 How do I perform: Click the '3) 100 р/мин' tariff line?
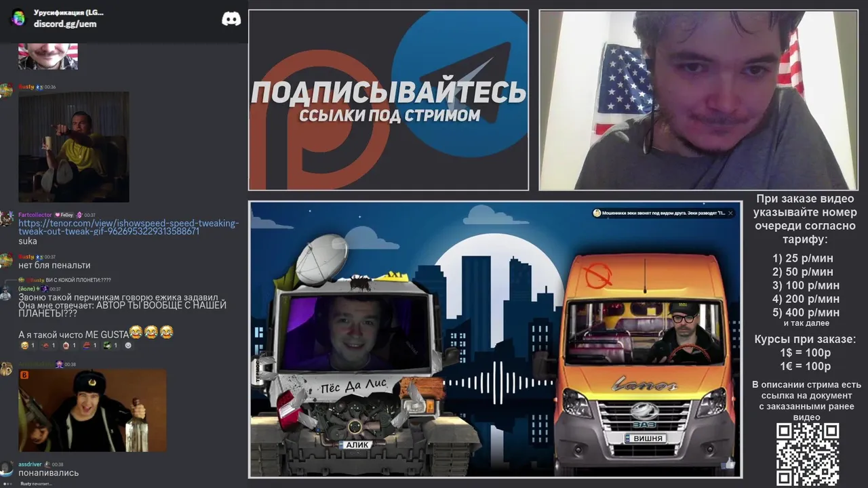point(806,285)
